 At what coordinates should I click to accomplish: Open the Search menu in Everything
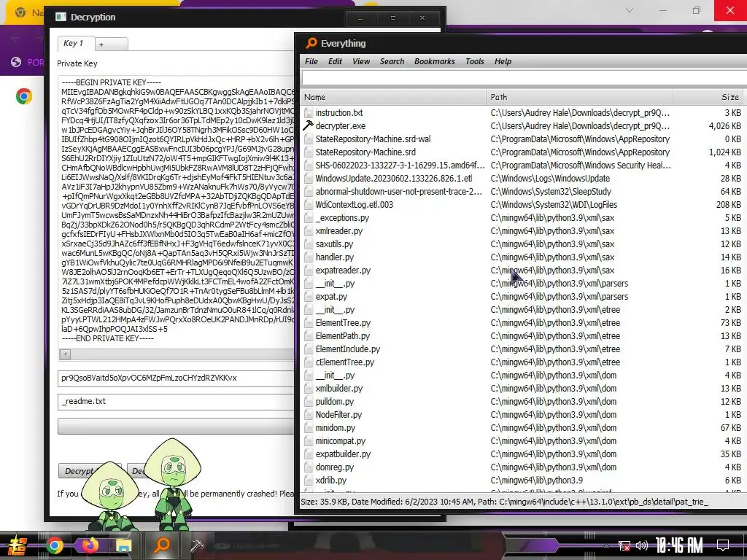click(x=392, y=61)
